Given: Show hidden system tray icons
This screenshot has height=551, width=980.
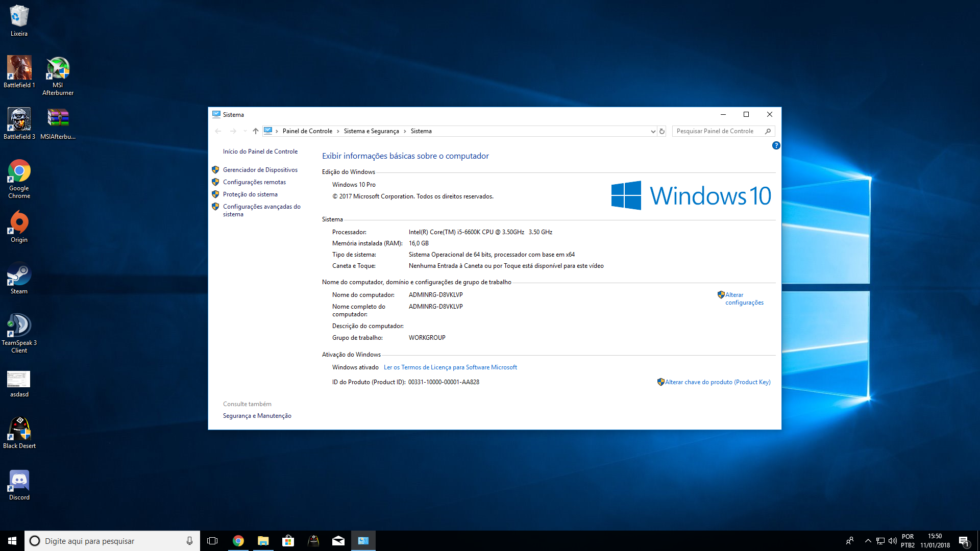Looking at the screenshot, I should tap(868, 541).
